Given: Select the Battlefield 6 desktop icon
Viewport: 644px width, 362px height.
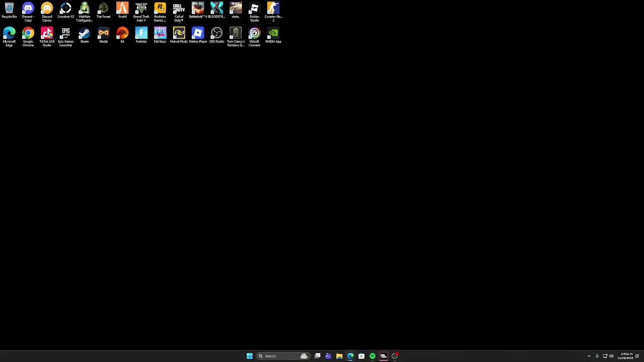Looking at the screenshot, I should click(x=198, y=11).
